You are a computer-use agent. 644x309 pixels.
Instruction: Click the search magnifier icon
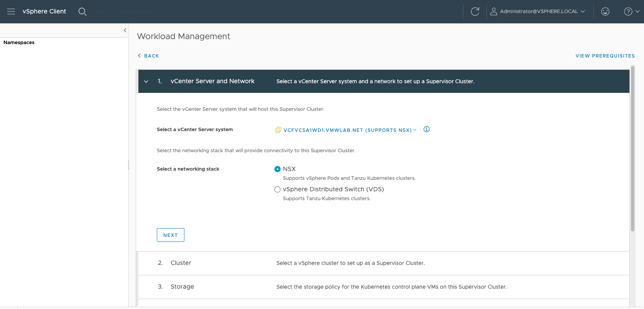[82, 12]
